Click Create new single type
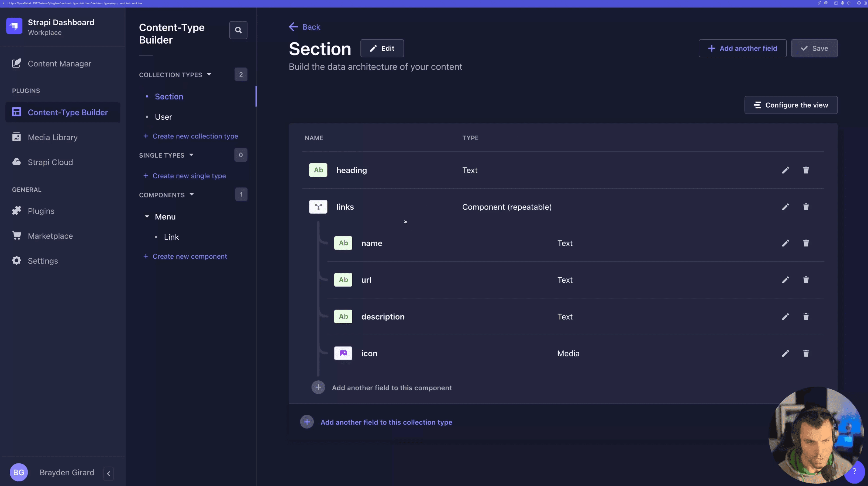 point(185,176)
